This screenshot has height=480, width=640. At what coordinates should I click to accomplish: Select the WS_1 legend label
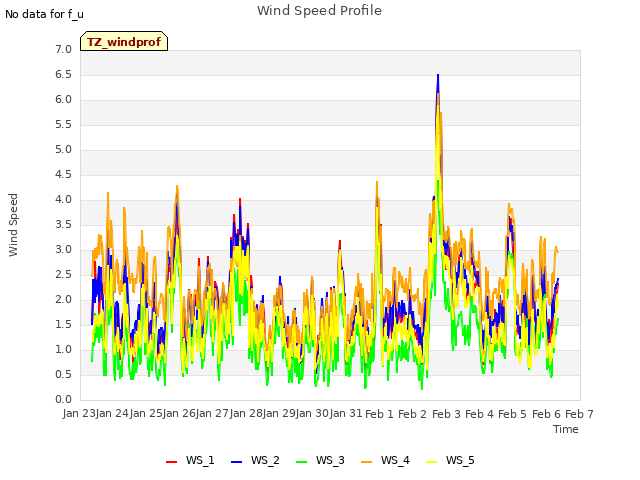pos(200,460)
